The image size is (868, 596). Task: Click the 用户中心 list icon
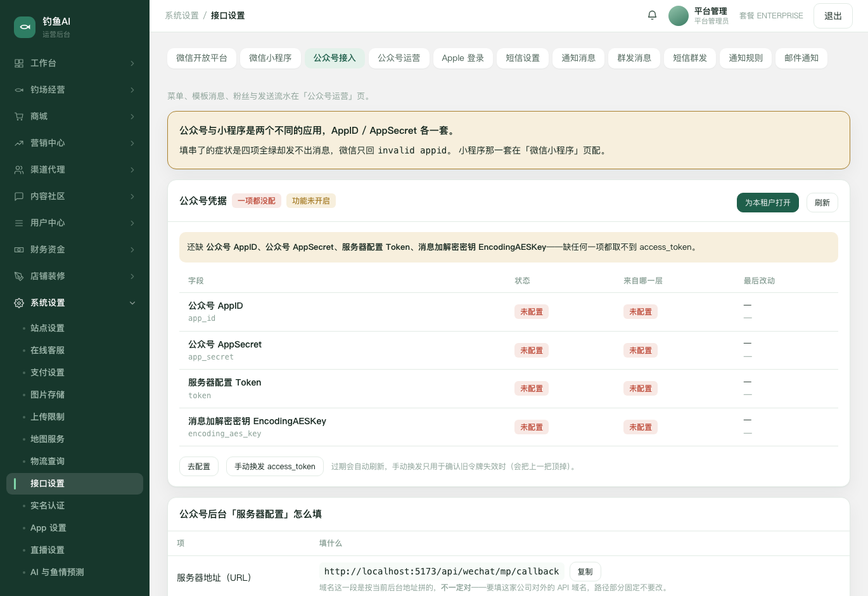tap(19, 223)
